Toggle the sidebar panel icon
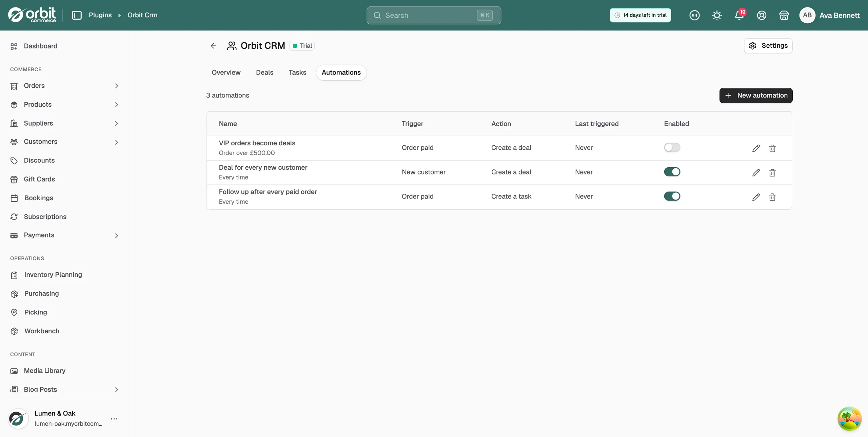 (x=77, y=15)
